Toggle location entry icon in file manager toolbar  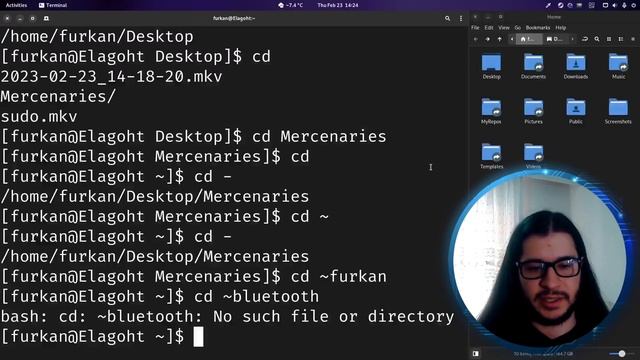point(585,39)
